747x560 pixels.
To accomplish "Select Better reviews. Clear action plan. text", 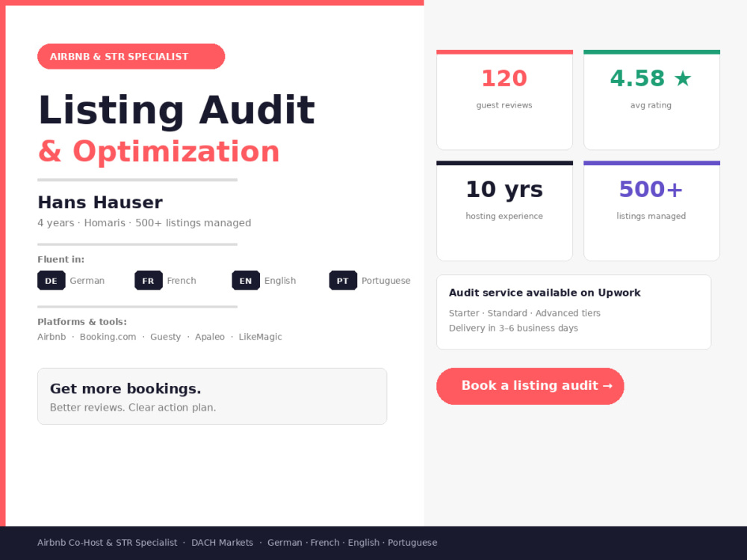I will tap(133, 408).
